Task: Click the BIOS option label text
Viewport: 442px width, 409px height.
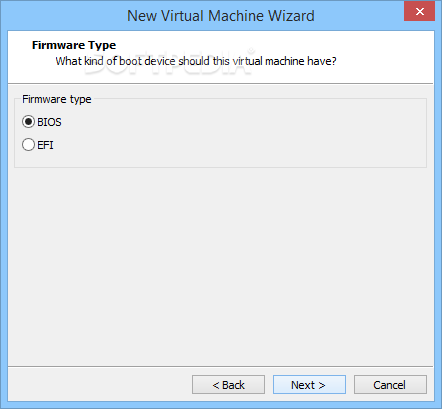Action: [49, 122]
